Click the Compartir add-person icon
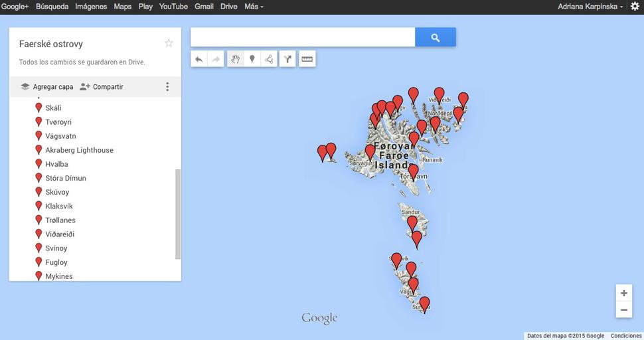 84,86
